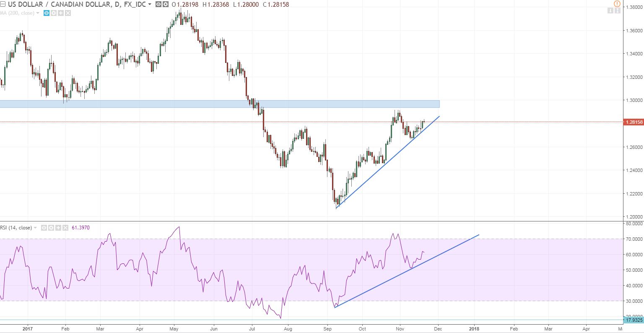Click the 1.38000 price axis label
The image size is (644, 333).
(x=634, y=7)
